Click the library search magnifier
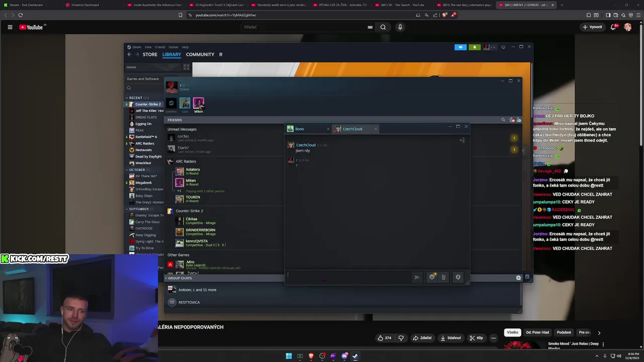This screenshot has height=362, width=644. (x=129, y=88)
